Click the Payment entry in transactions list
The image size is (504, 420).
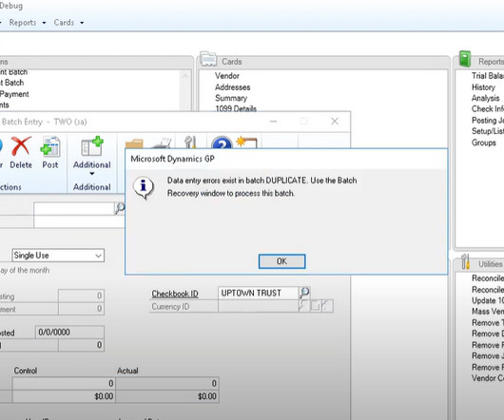pyautogui.click(x=14, y=94)
